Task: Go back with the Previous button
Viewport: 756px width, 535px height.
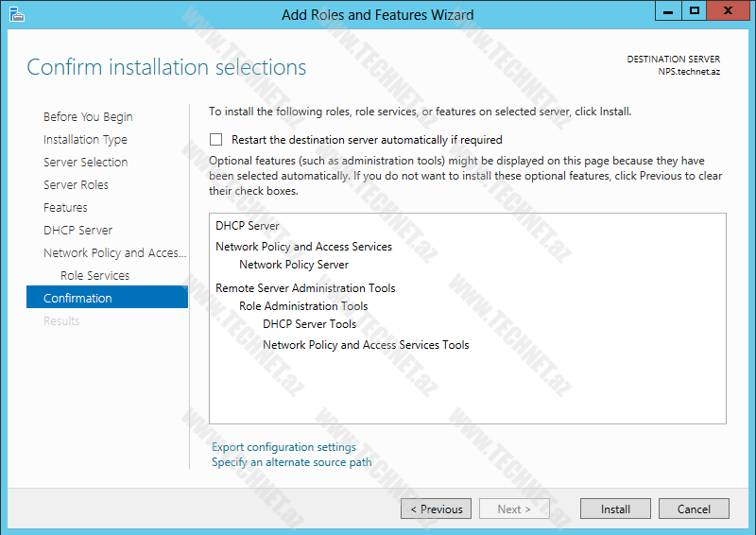Action: click(437, 509)
